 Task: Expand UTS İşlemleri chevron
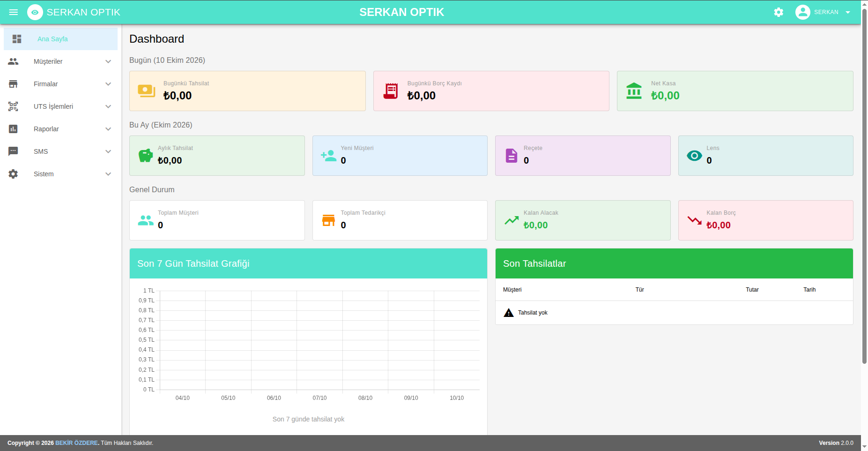[108, 106]
